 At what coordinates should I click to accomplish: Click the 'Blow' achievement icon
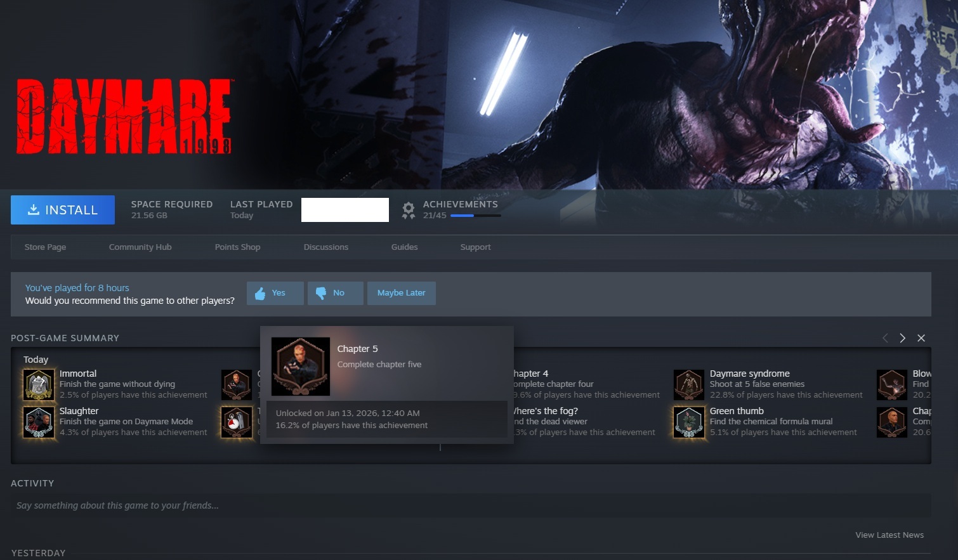coord(892,385)
